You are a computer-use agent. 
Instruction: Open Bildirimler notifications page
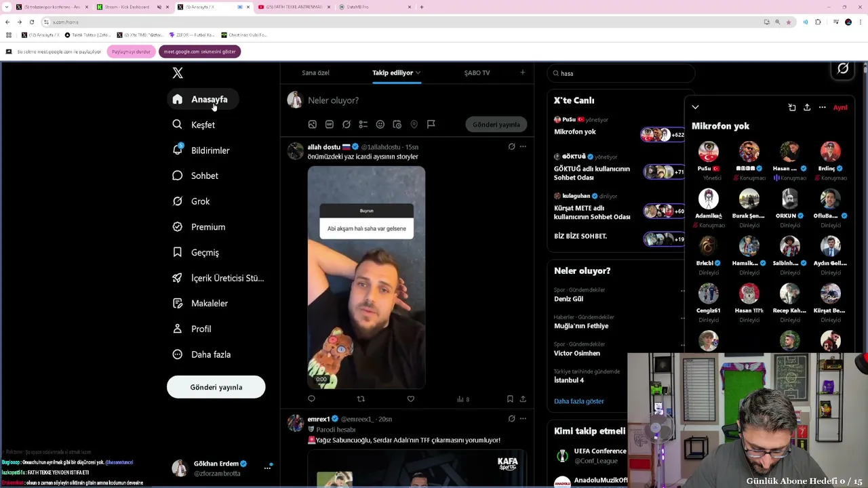[201, 150]
